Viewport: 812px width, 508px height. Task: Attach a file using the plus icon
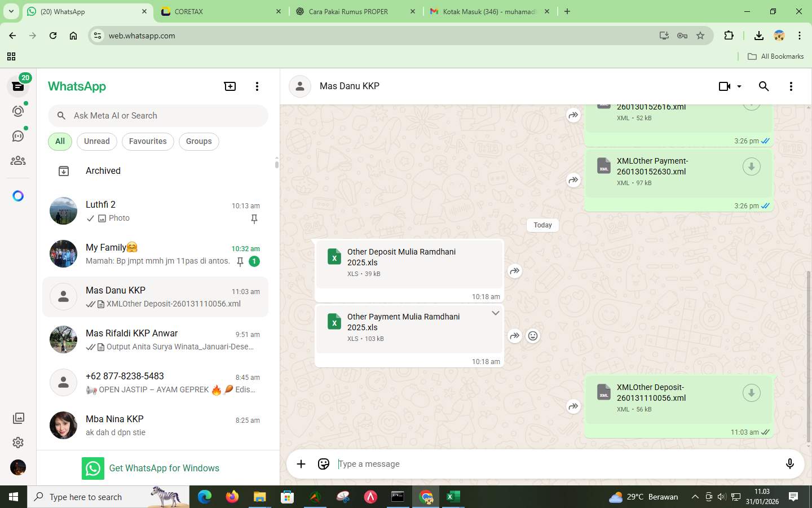[x=301, y=463]
